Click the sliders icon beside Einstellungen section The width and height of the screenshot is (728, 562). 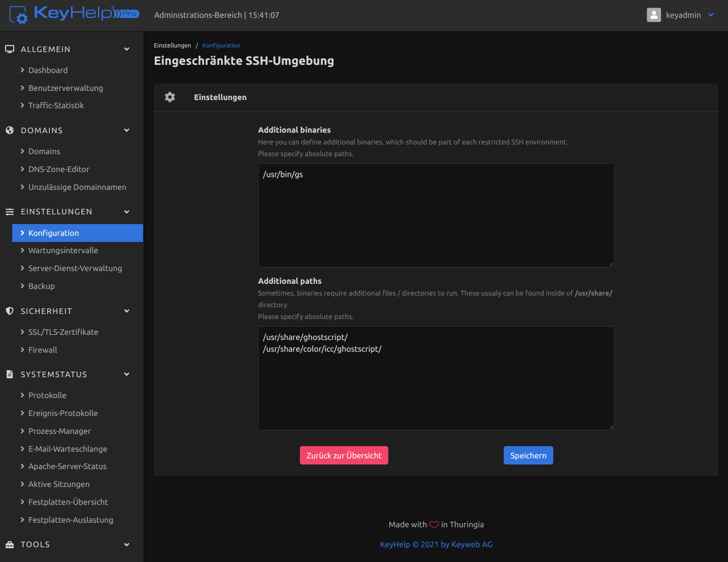point(10,211)
